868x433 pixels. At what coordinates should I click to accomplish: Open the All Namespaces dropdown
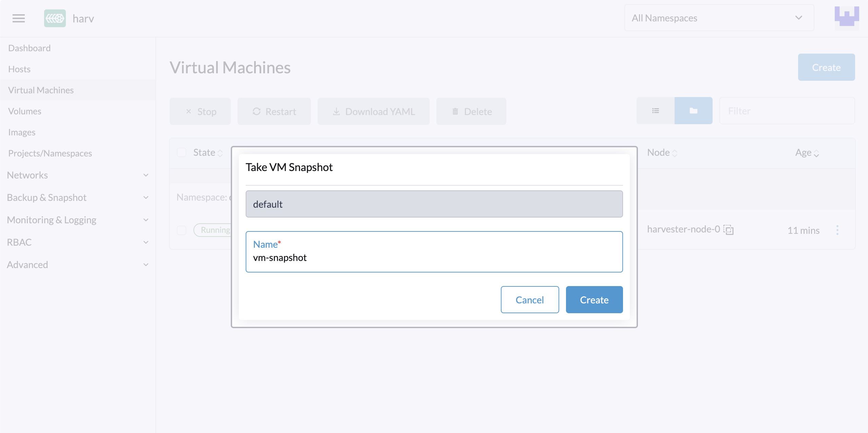[719, 18]
